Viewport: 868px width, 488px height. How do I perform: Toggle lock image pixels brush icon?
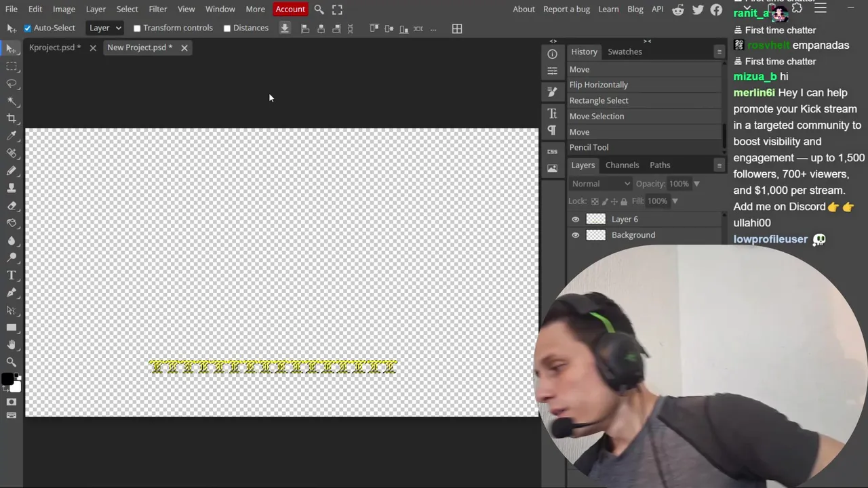coord(605,201)
